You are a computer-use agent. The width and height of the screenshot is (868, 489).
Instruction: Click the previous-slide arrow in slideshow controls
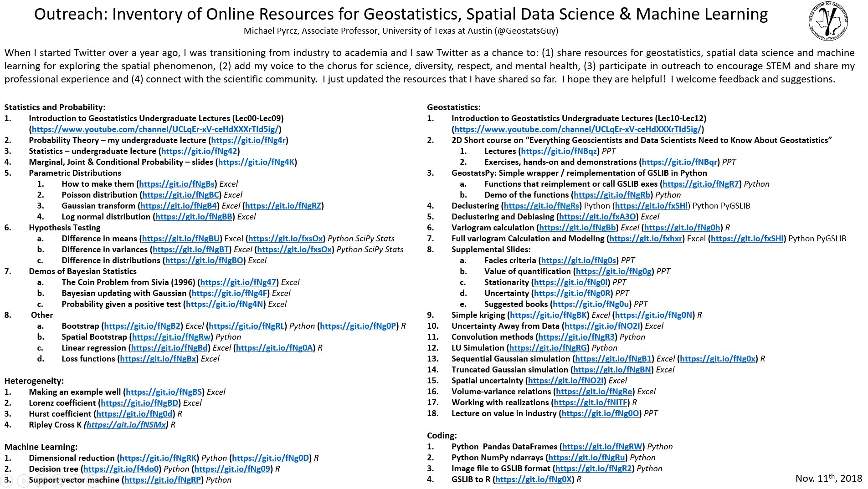[6, 480]
